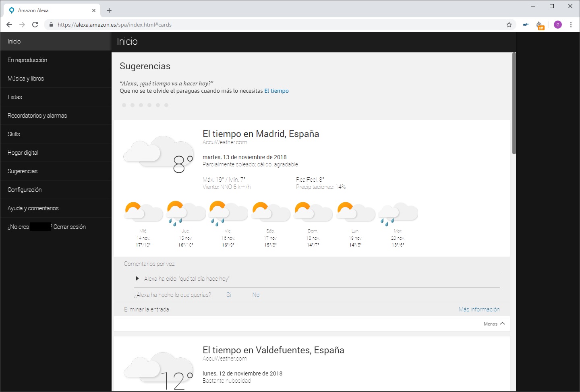Answer 'Sí' to Alexa feedback question
The height and width of the screenshot is (392, 580).
coord(228,295)
